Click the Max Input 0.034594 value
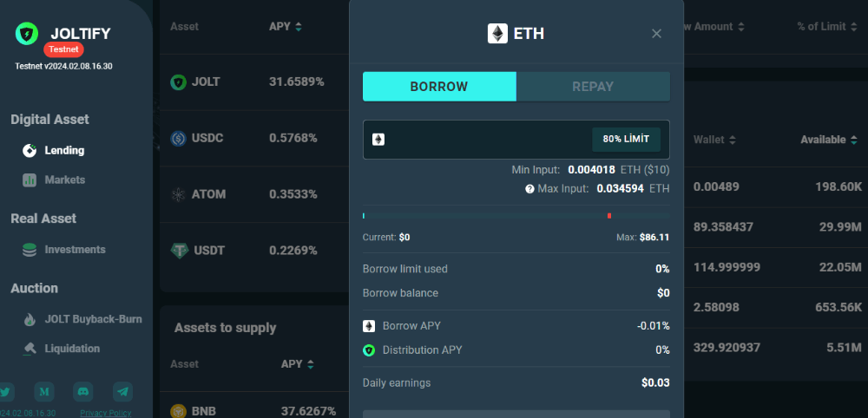 620,188
